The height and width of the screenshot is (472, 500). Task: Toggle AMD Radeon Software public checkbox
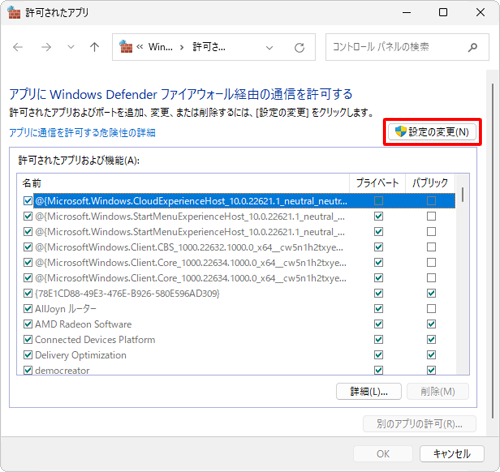pyautogui.click(x=431, y=324)
